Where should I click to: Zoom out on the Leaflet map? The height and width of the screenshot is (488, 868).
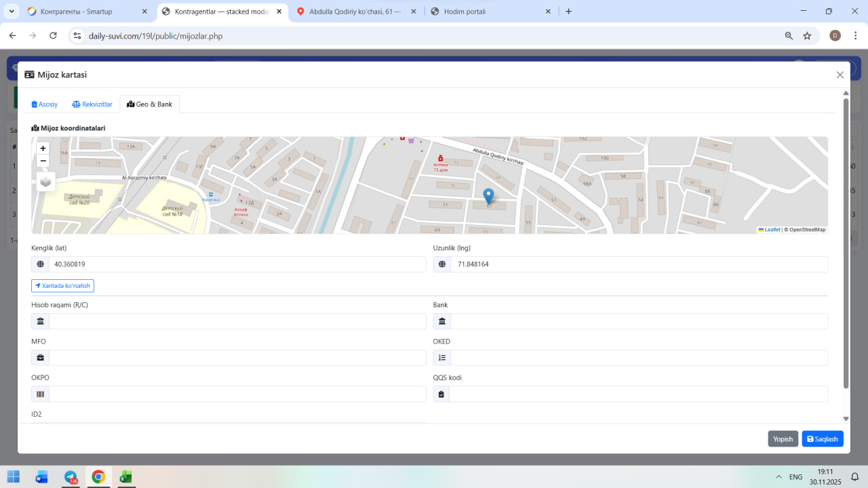(43, 161)
